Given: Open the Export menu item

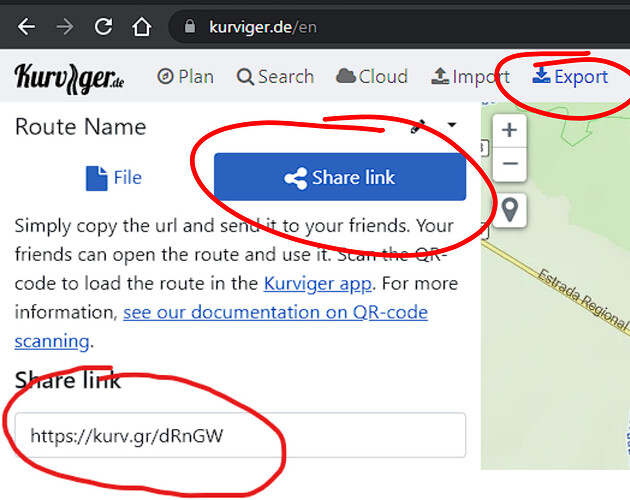Looking at the screenshot, I should [570, 76].
